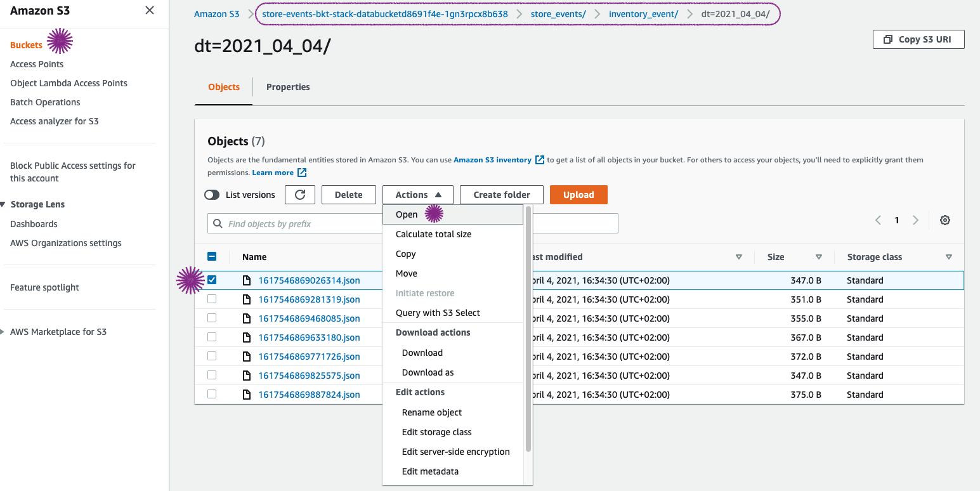Choose Download from the Actions menu
This screenshot has height=491, width=980.
tap(453, 353)
